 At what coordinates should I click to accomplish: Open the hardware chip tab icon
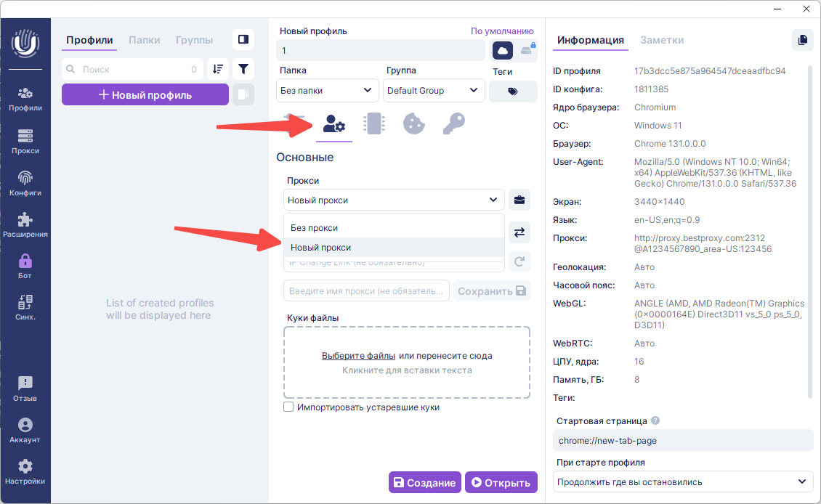[x=374, y=124]
